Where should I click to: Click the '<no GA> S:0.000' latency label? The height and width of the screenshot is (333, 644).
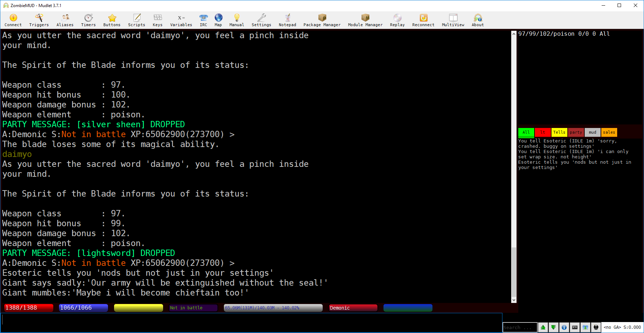pos(622,327)
